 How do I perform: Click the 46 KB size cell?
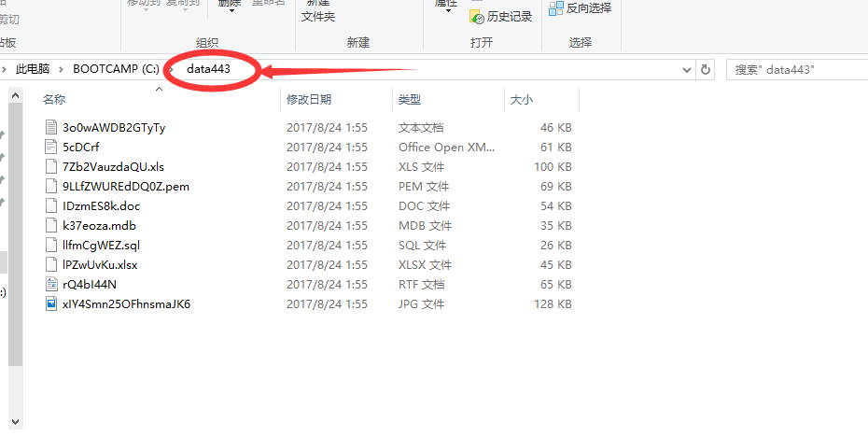(555, 127)
